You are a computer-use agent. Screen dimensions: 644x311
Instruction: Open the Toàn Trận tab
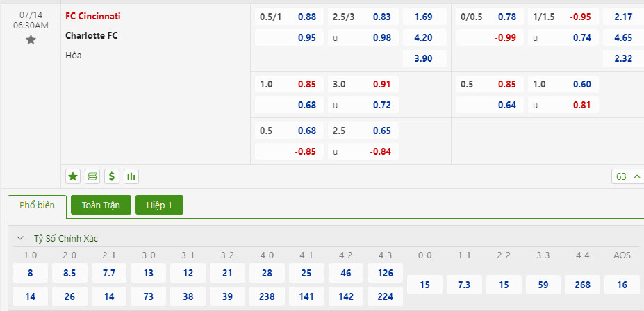[101, 205]
